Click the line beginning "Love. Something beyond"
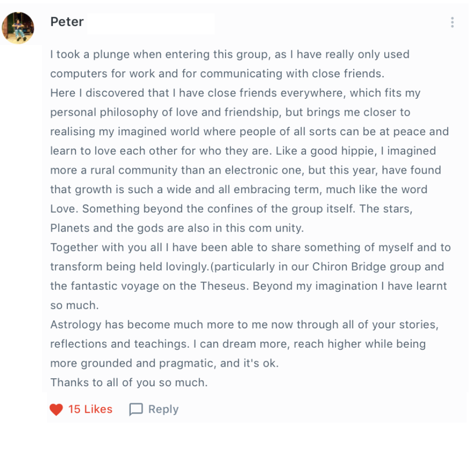This screenshot has height=476, width=476. 232,209
